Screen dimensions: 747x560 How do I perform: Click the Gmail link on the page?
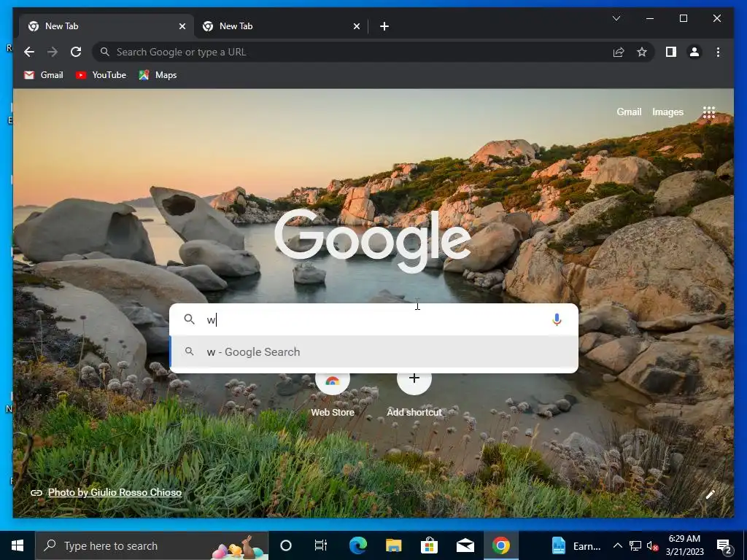pyautogui.click(x=629, y=112)
